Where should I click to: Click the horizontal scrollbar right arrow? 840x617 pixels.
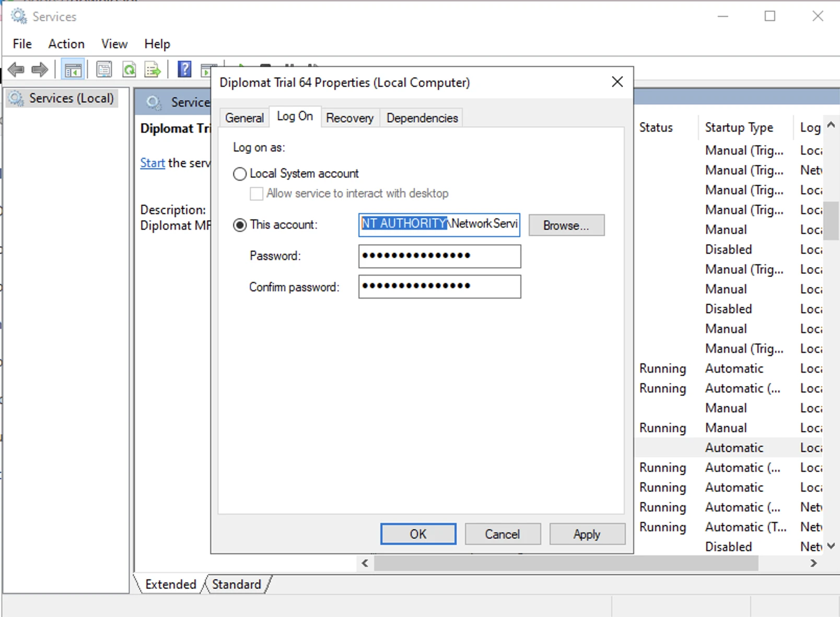(x=813, y=563)
